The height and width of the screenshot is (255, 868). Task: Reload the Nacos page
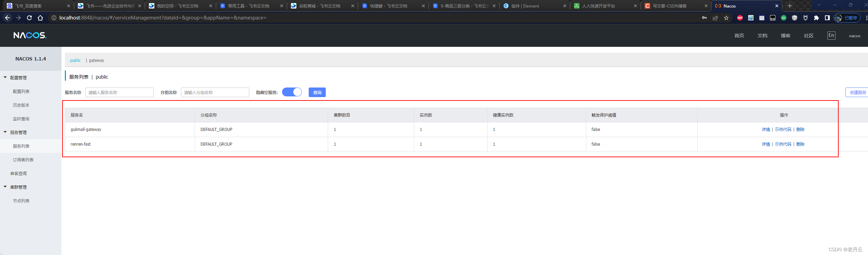tap(29, 18)
